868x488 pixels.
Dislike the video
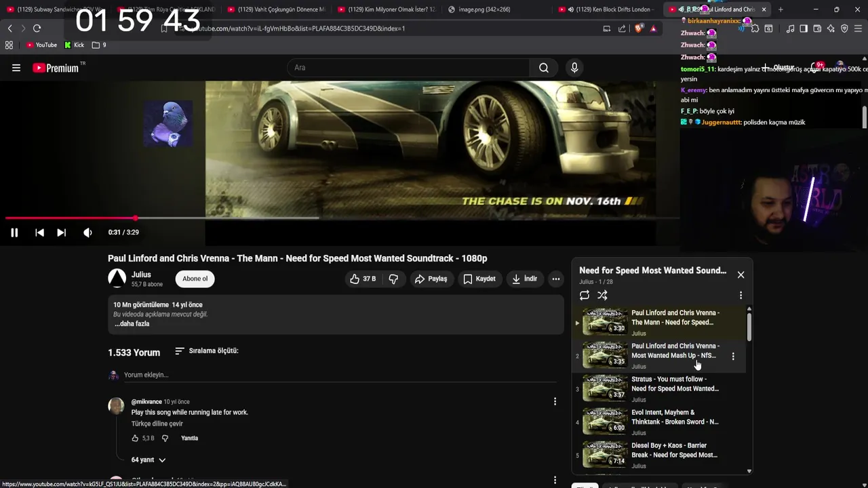[393, 279]
